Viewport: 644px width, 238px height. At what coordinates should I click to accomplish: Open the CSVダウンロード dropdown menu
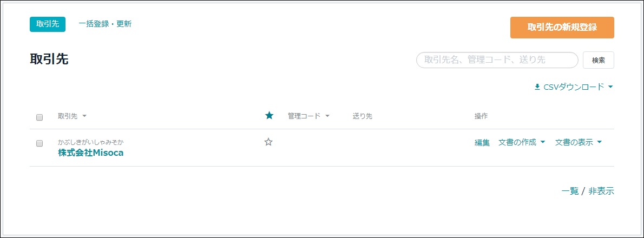click(x=574, y=87)
